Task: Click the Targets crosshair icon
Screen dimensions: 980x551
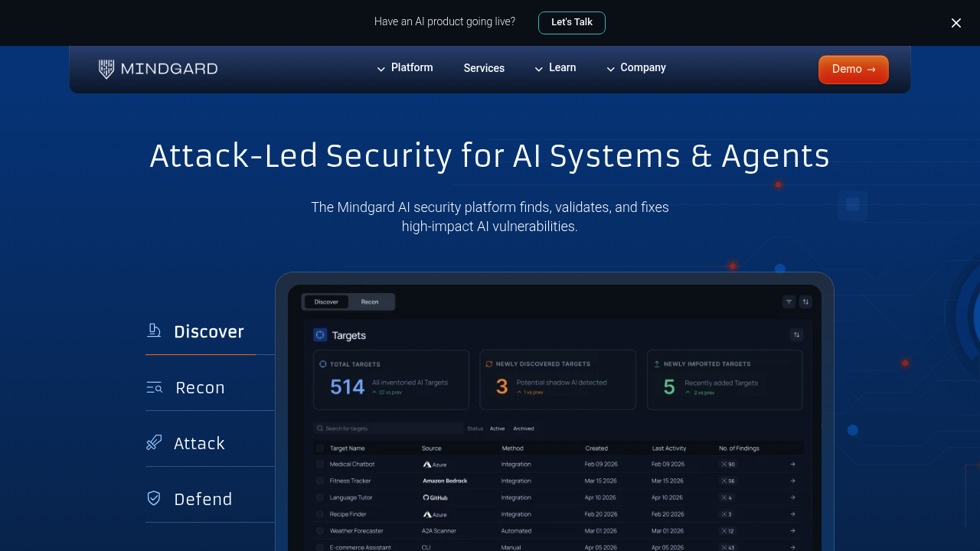Action: coord(320,334)
